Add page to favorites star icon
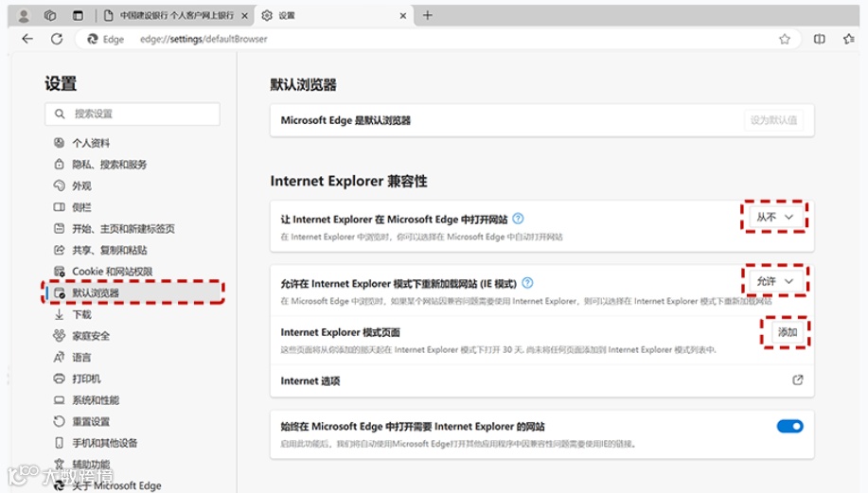 point(785,39)
